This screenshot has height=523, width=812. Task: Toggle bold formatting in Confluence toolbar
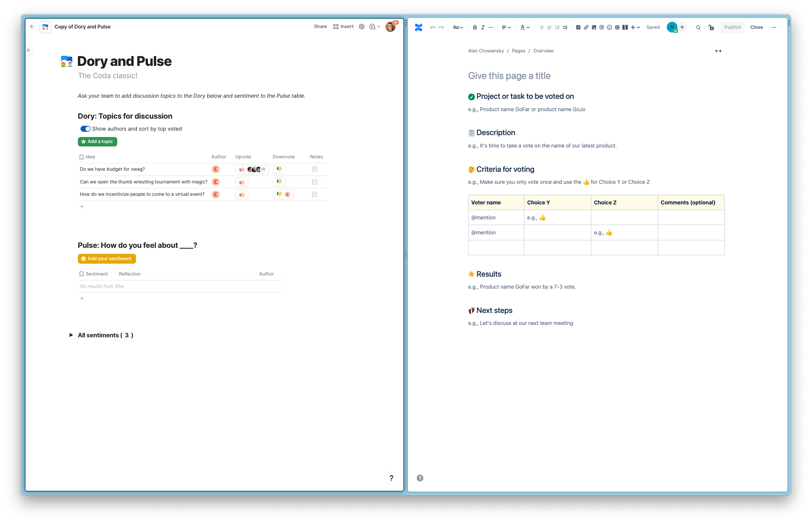coord(475,27)
